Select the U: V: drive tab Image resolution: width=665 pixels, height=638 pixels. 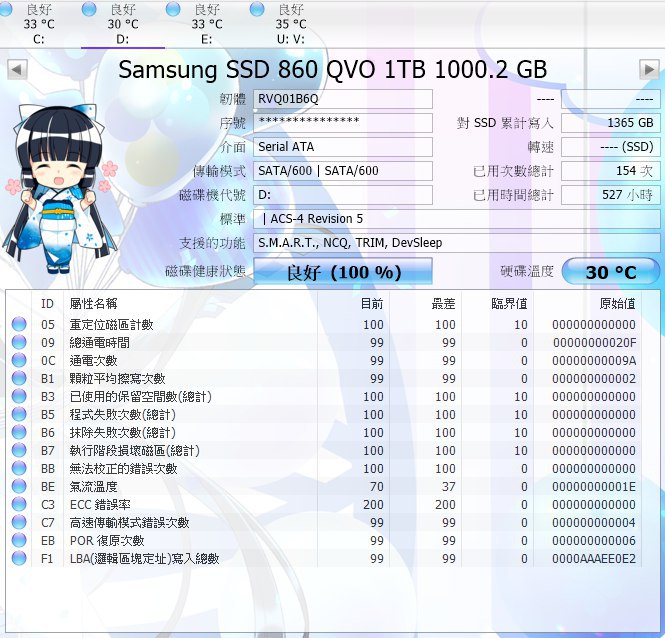(x=291, y=24)
